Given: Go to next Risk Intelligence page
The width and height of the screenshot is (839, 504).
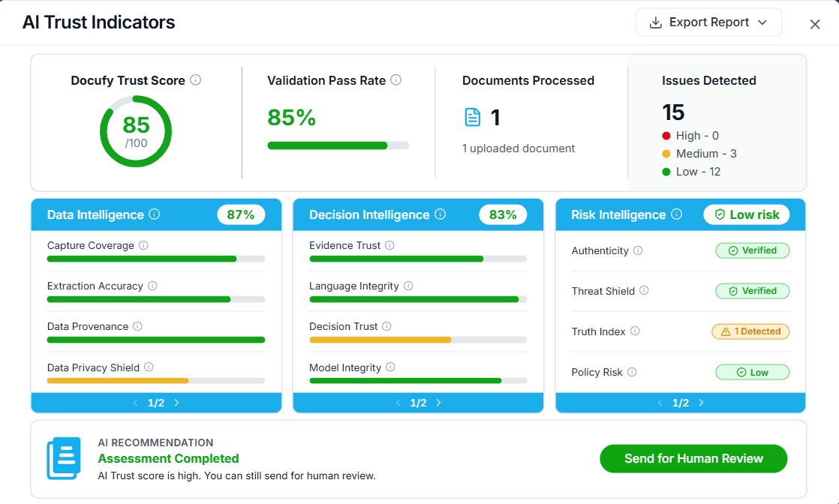Looking at the screenshot, I should tap(701, 403).
